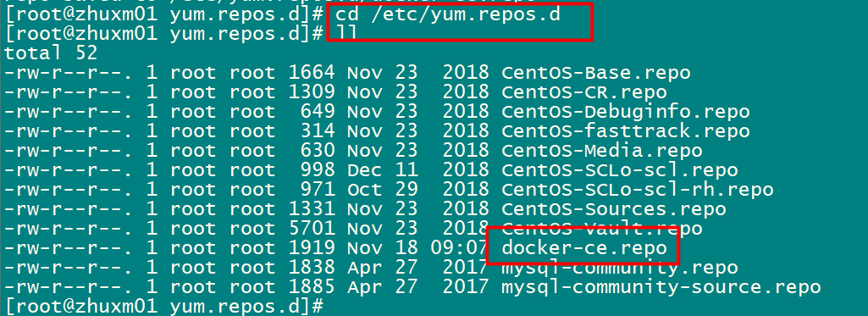Click the CentOS-SCLo-scl.repo filename
Image resolution: width=868 pixels, height=316 pixels.
(x=619, y=170)
